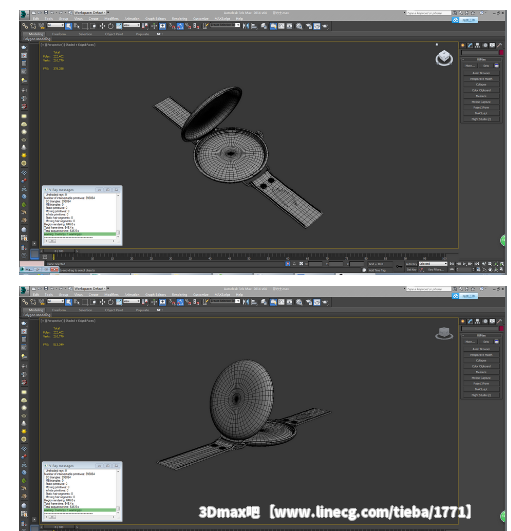This screenshot has width=511, height=531.
Task: Open Named Selection Sets dropdown, top screenshot
Action: click(x=225, y=25)
